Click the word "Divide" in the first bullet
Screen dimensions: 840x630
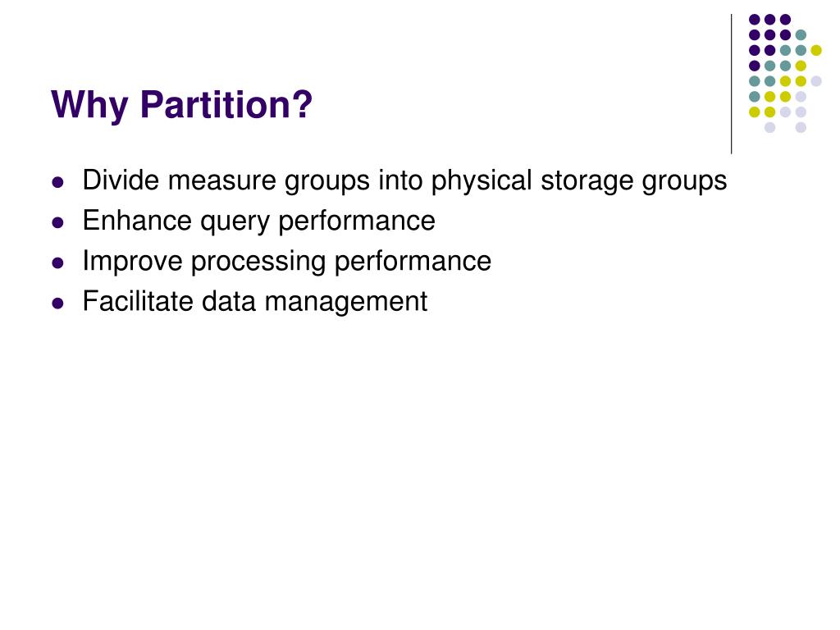tap(121, 180)
